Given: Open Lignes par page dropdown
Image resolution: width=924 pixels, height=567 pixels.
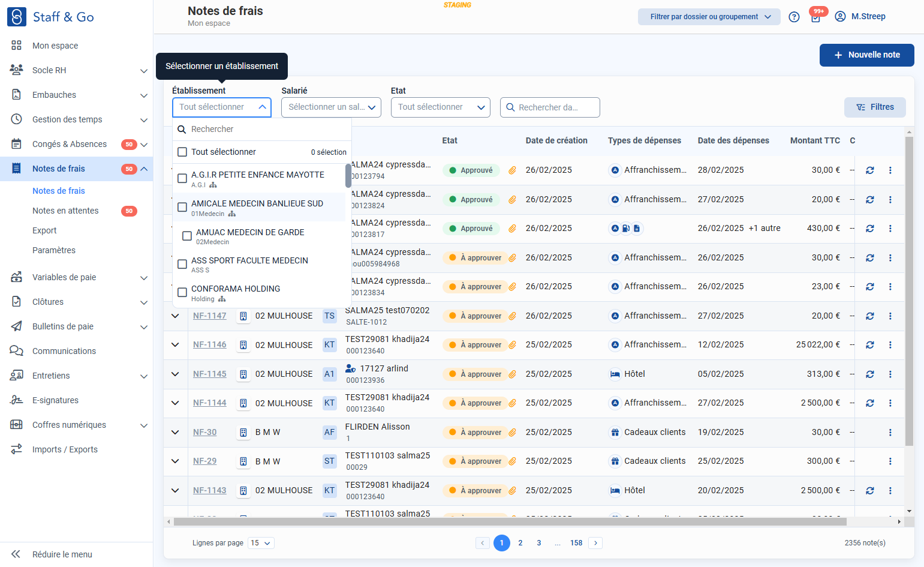Looking at the screenshot, I should click(x=261, y=543).
